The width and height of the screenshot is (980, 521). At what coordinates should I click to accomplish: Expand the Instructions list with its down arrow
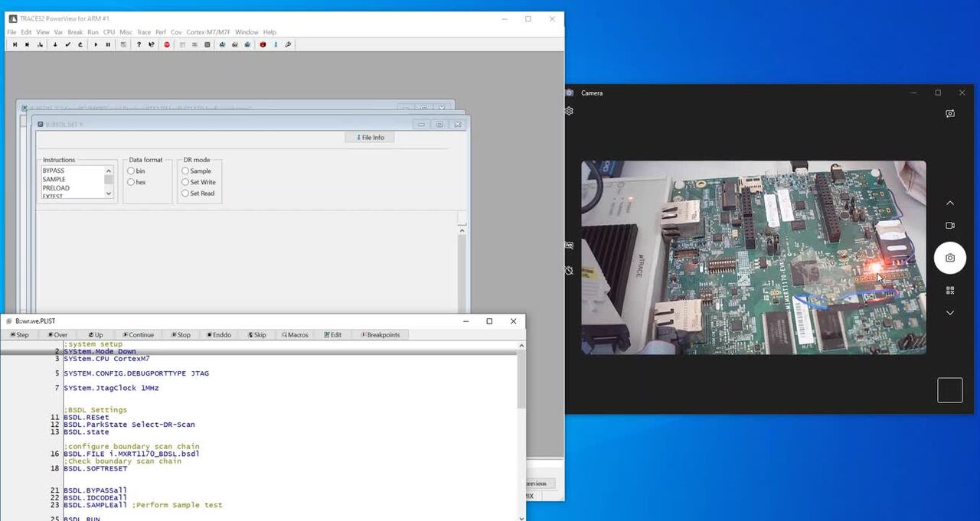pyautogui.click(x=108, y=193)
